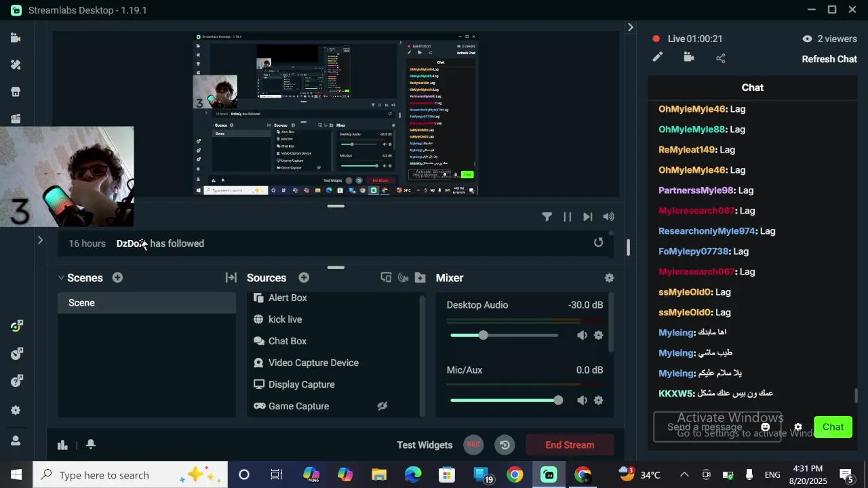Open the user account icon in sidebar
Viewport: 868px width, 488px height.
16,441
